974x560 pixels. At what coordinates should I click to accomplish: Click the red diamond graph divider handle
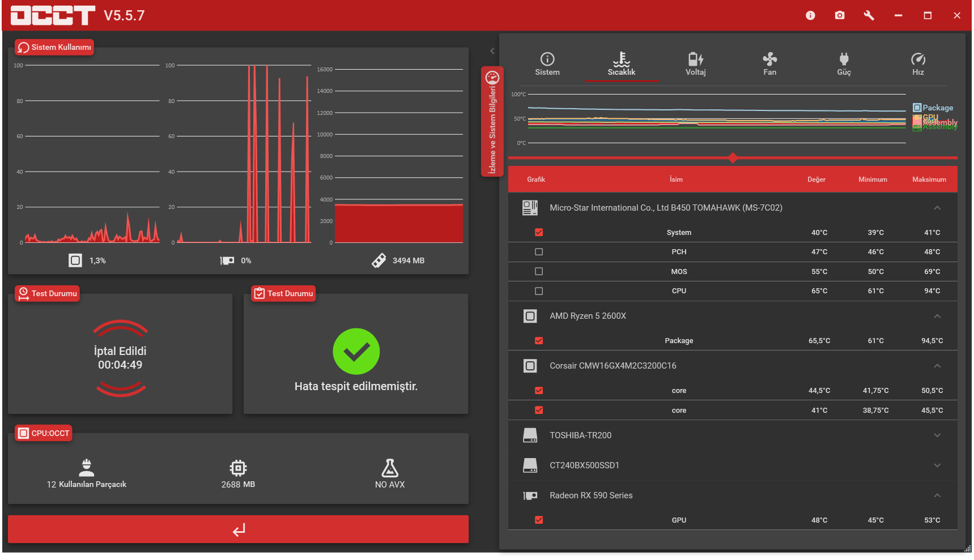click(733, 157)
